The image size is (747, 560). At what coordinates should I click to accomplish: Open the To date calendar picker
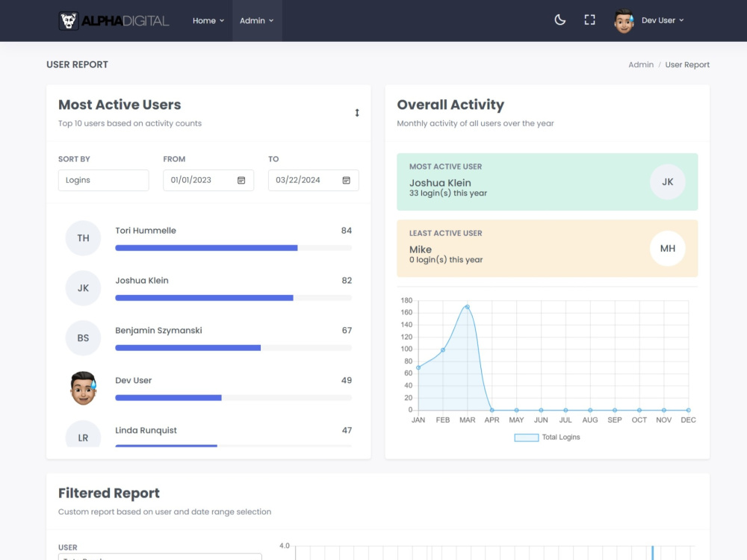pos(347,180)
